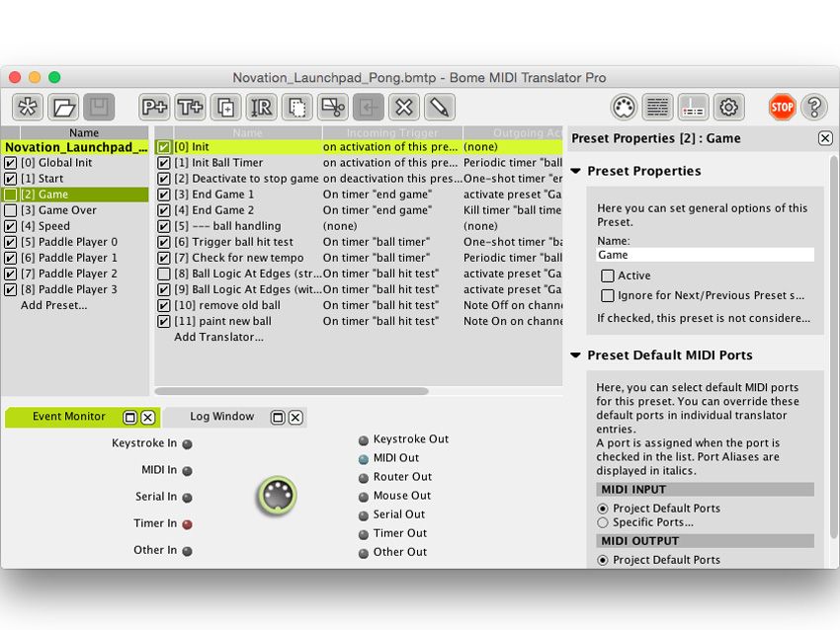
Task: Activate MIDI capture with the IR icon
Action: pyautogui.click(x=262, y=107)
